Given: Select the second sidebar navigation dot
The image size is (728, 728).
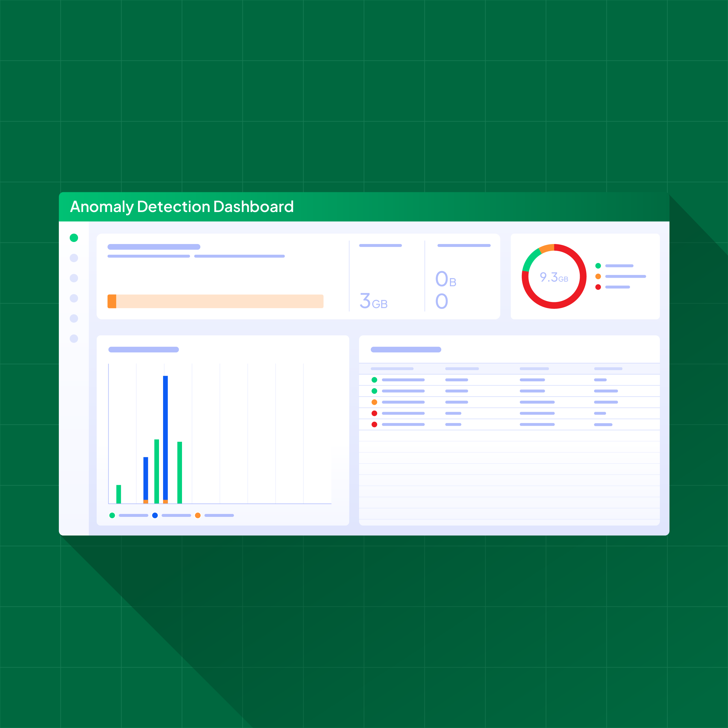Looking at the screenshot, I should pos(74,258).
